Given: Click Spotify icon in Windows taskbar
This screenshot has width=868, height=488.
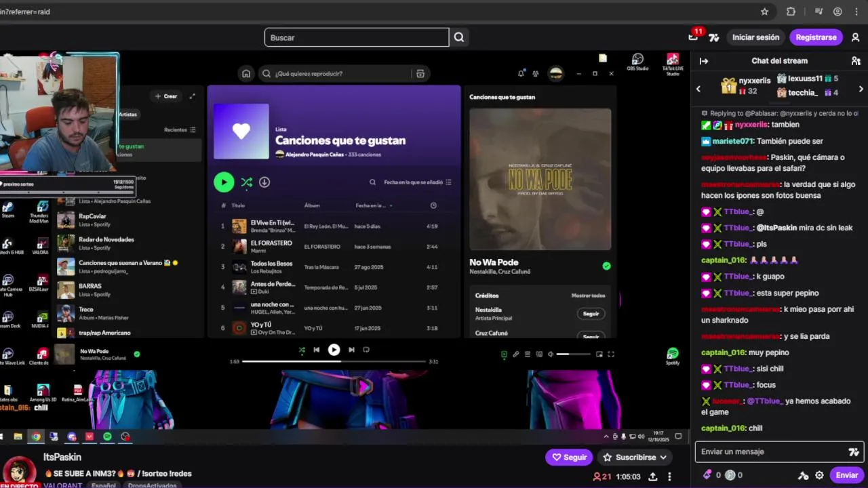Looking at the screenshot, I should [x=107, y=436].
